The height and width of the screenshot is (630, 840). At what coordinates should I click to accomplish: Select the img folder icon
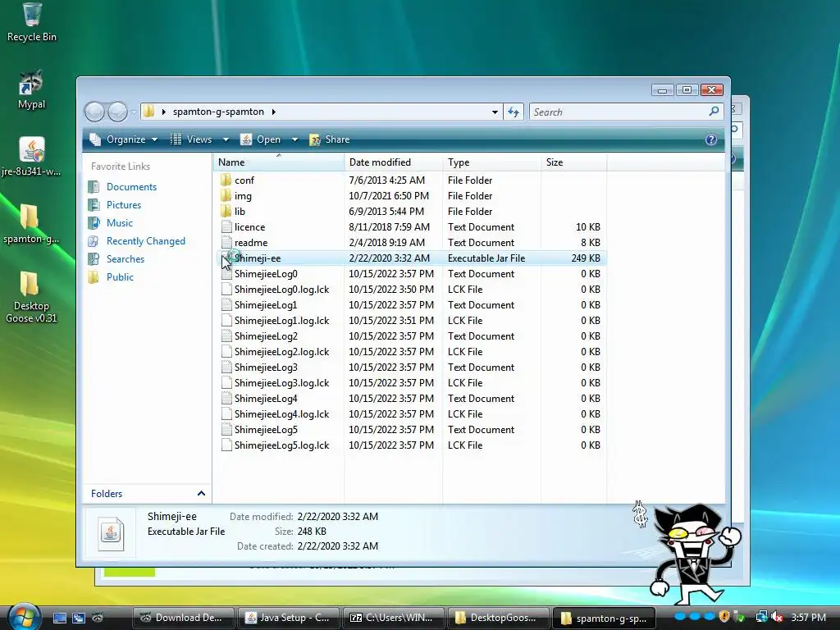(226, 195)
